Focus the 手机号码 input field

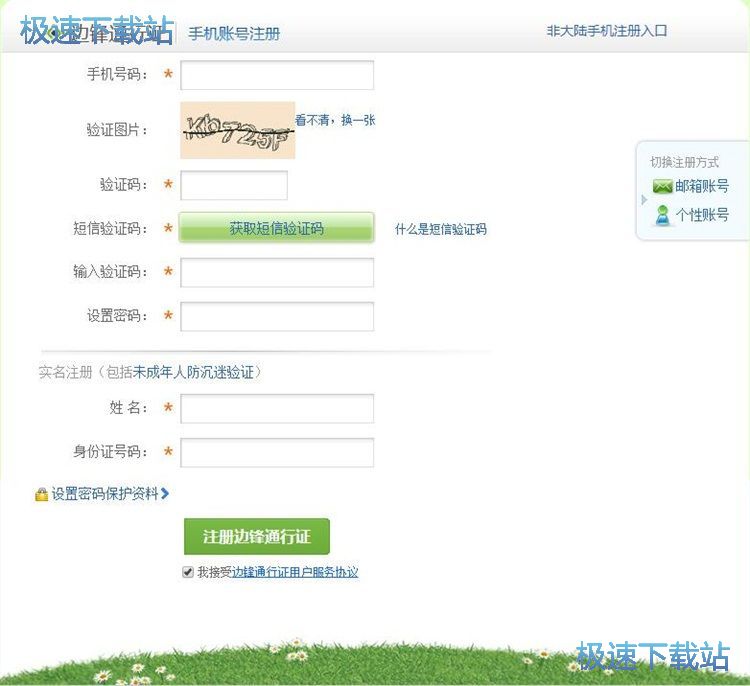click(x=277, y=75)
